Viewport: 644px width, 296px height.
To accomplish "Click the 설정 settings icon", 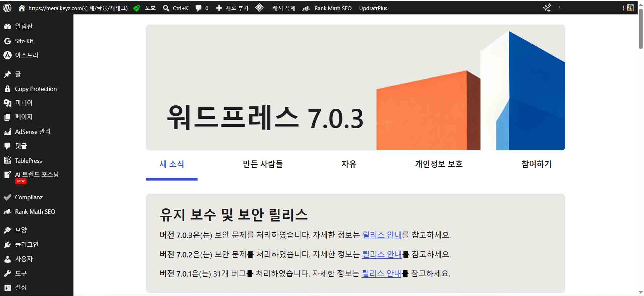I will pyautogui.click(x=7, y=288).
